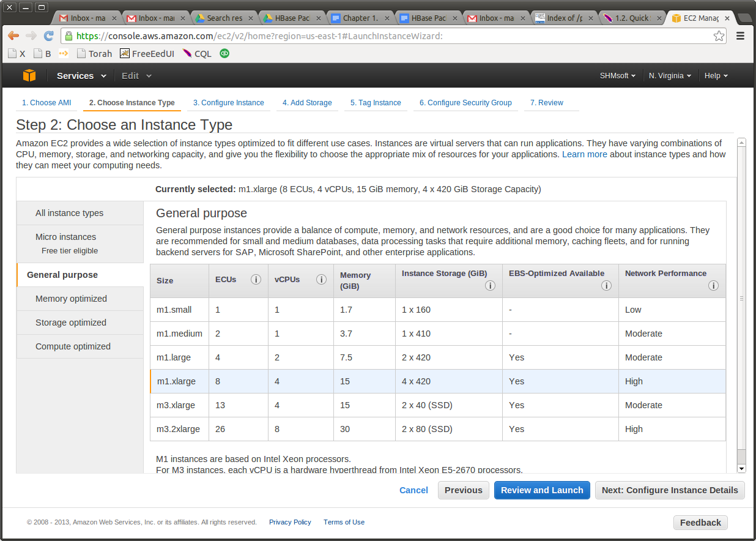Click the page scrollbar down arrow

741,468
